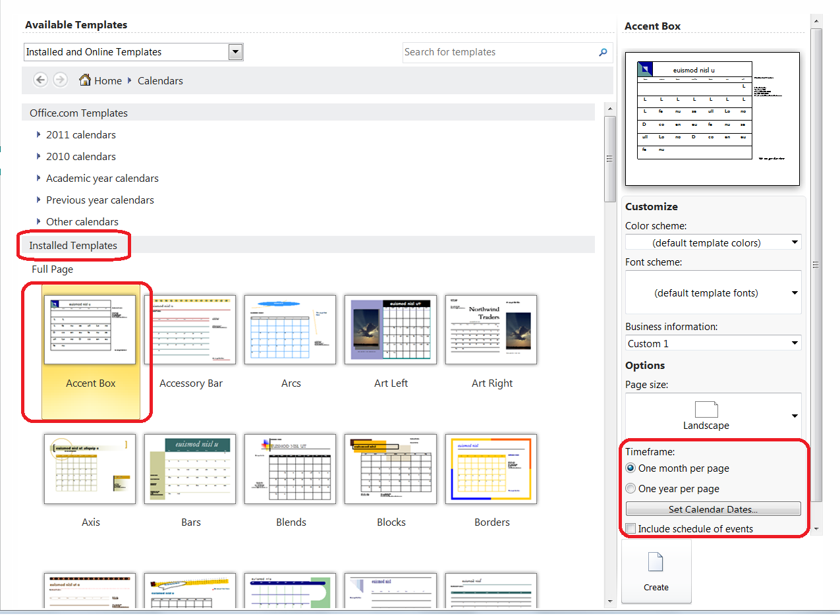Click the search magnifier icon
This screenshot has width=840, height=616.
[602, 52]
